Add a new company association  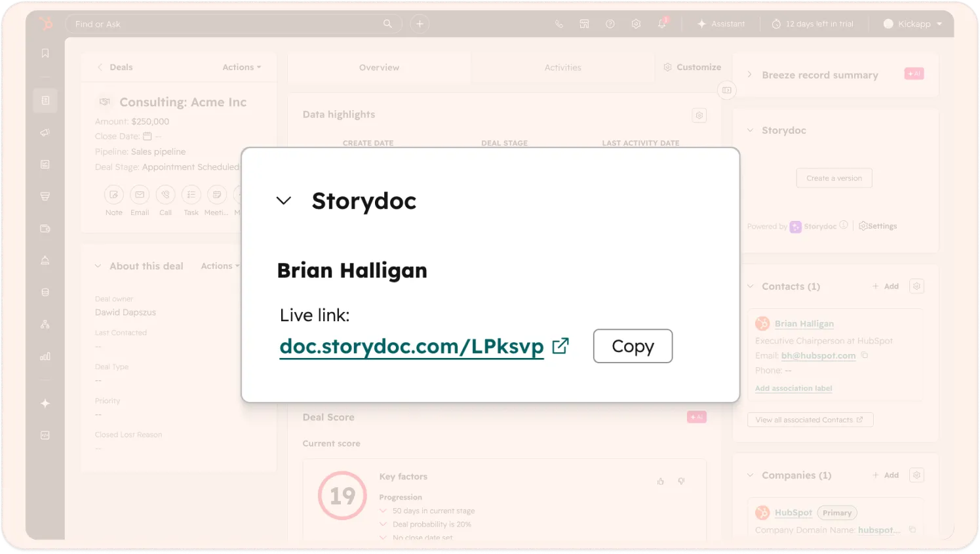click(x=886, y=475)
